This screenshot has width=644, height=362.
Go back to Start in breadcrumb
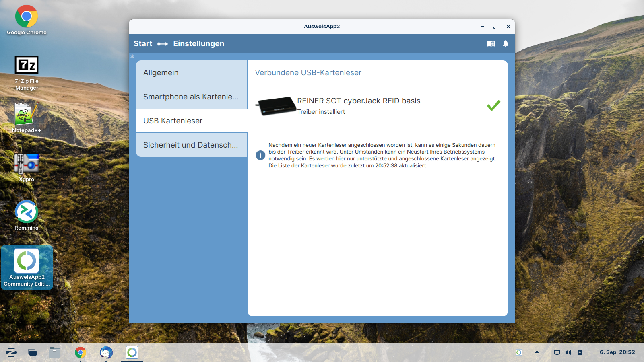(x=143, y=44)
